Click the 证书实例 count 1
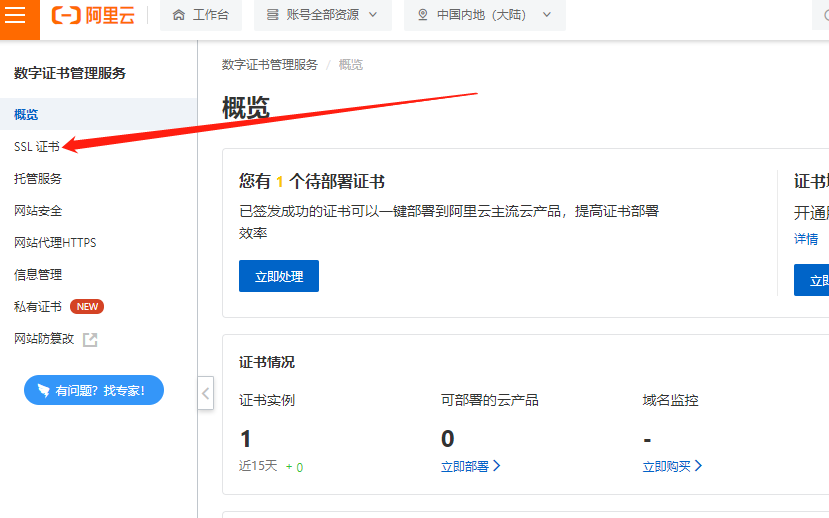This screenshot has width=829, height=518. click(x=245, y=439)
